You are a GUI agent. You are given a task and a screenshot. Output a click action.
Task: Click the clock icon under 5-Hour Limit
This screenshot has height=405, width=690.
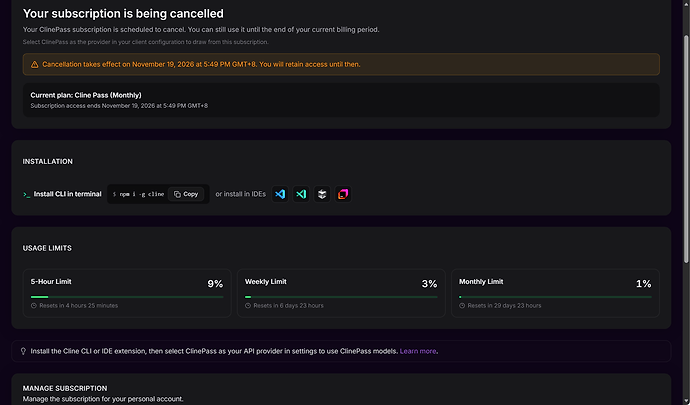pos(34,306)
